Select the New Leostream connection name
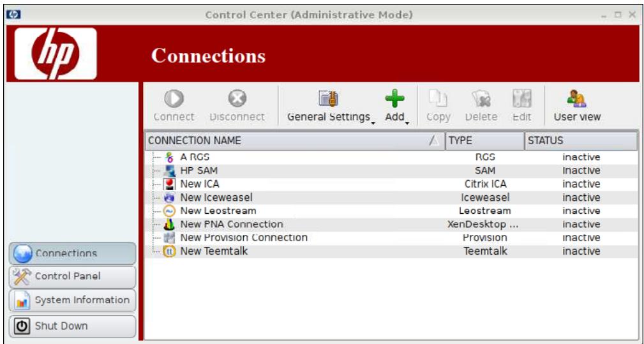 [218, 211]
